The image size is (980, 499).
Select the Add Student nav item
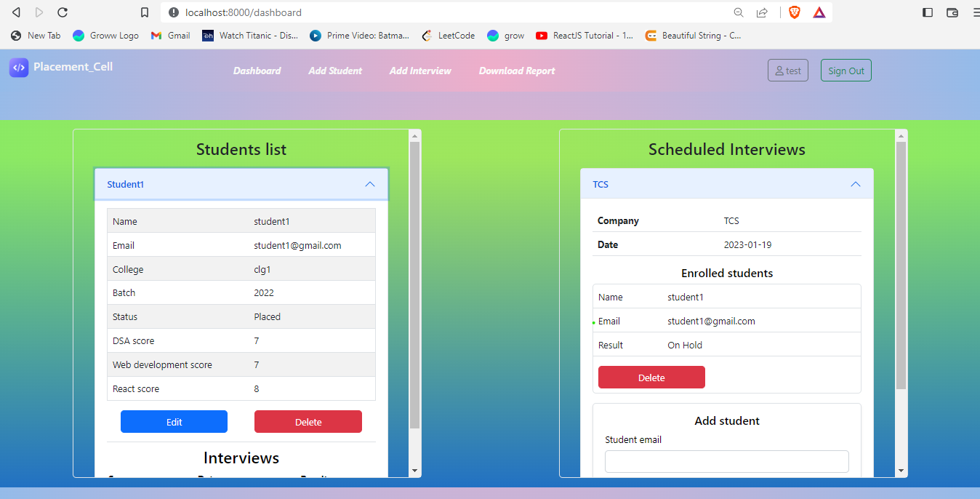tap(334, 71)
